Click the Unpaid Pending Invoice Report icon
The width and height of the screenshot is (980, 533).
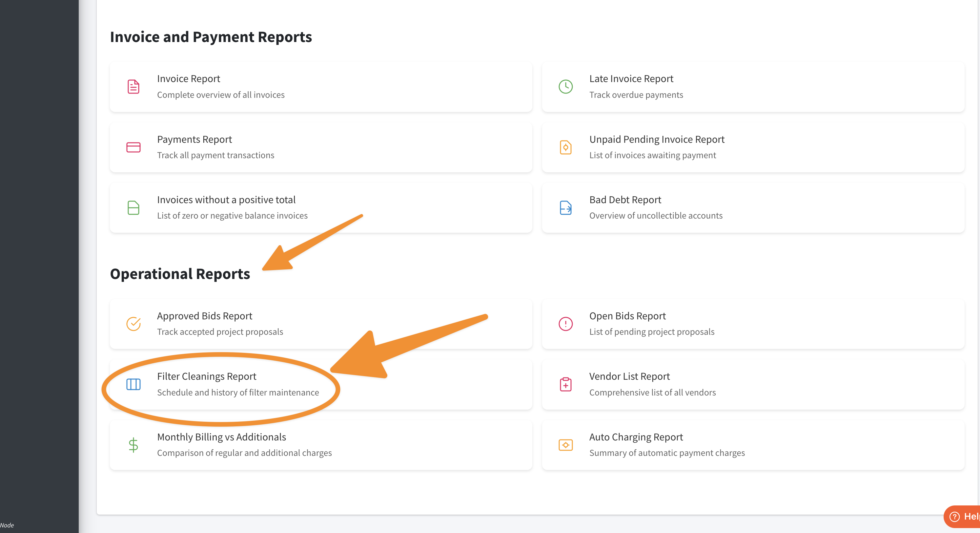tap(565, 147)
